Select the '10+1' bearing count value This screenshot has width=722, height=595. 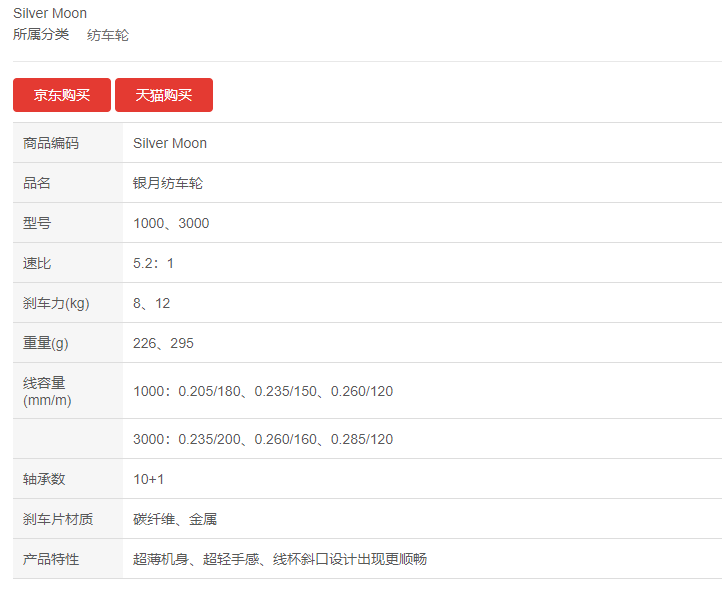[x=148, y=479]
